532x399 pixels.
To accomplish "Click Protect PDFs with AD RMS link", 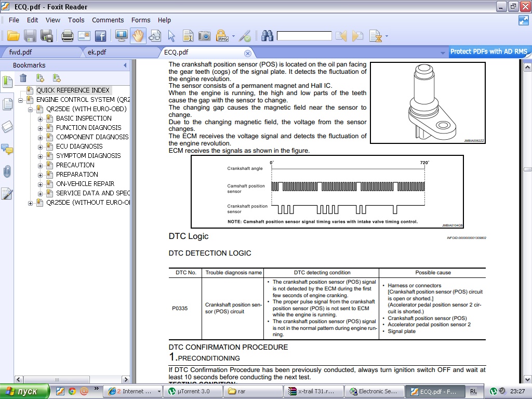I will point(488,51).
